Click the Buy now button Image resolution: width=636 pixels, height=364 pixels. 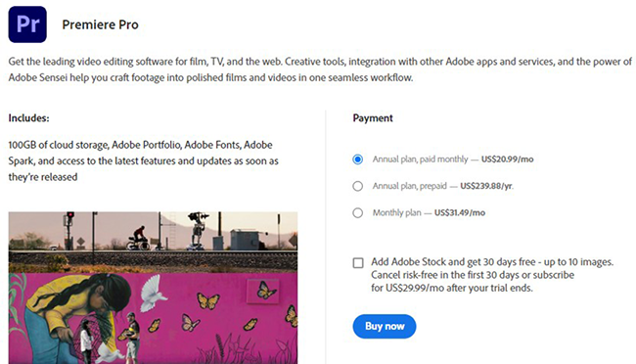tap(385, 326)
